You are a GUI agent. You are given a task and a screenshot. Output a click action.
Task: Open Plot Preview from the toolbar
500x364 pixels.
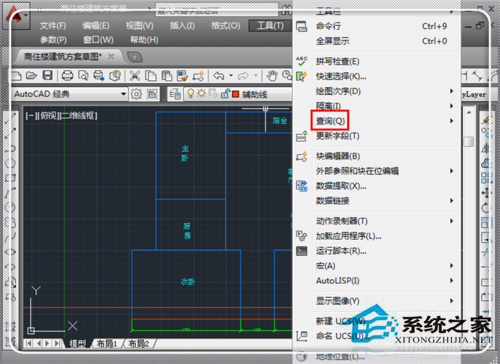tap(83, 76)
